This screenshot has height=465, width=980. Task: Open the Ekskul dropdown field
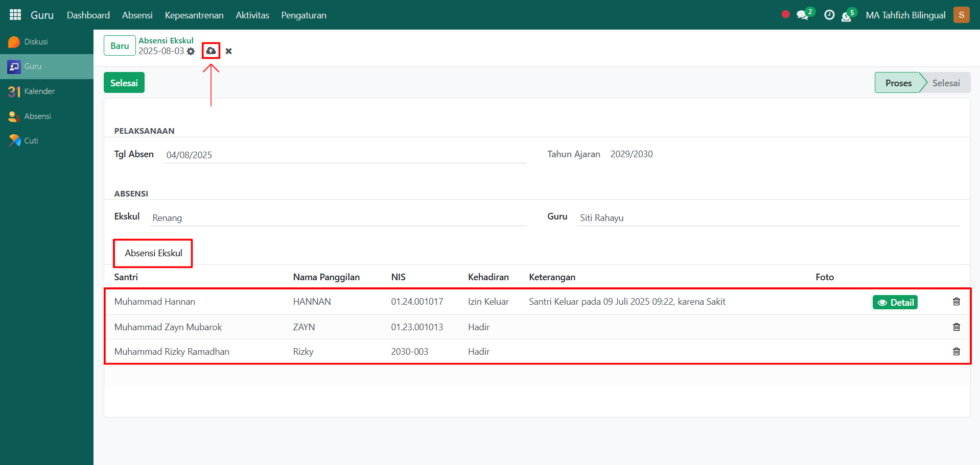tap(338, 218)
